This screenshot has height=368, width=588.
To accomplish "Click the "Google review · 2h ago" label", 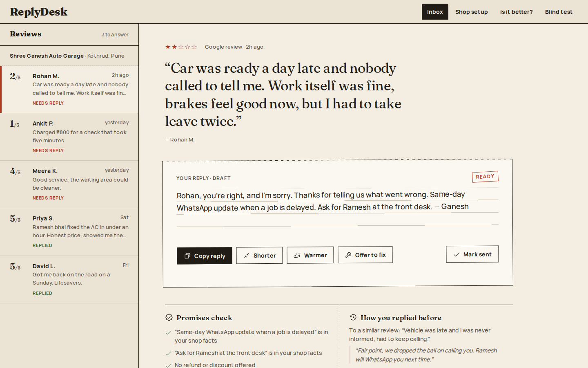I will pos(234,47).
